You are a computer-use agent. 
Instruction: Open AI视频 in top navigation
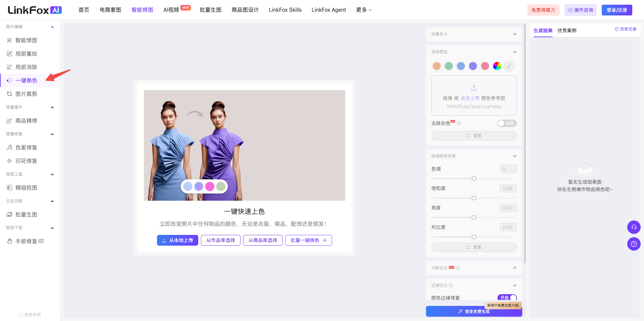[171, 10]
